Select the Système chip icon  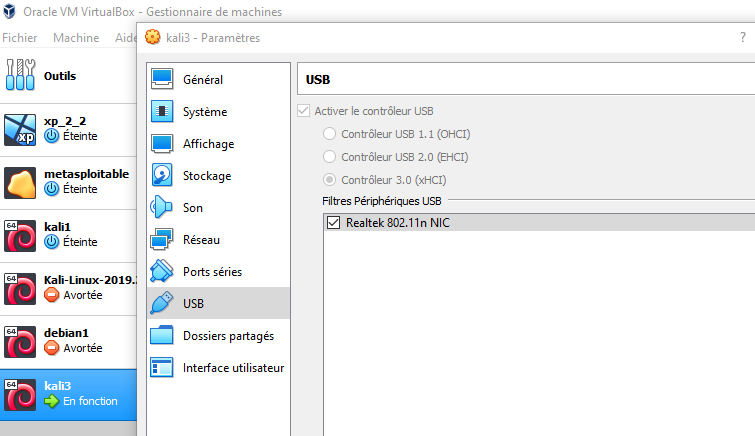[x=162, y=111]
